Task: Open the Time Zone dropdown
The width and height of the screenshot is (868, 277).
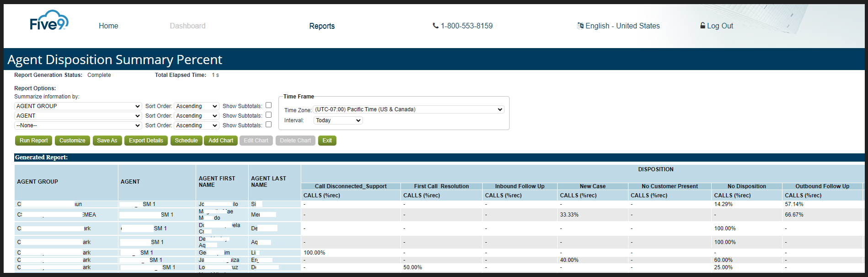Action: pos(409,109)
